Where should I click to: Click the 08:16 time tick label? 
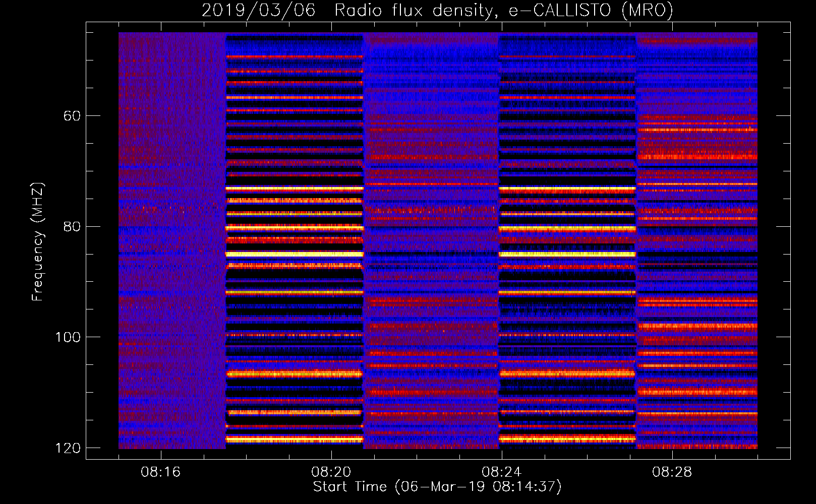click(161, 472)
